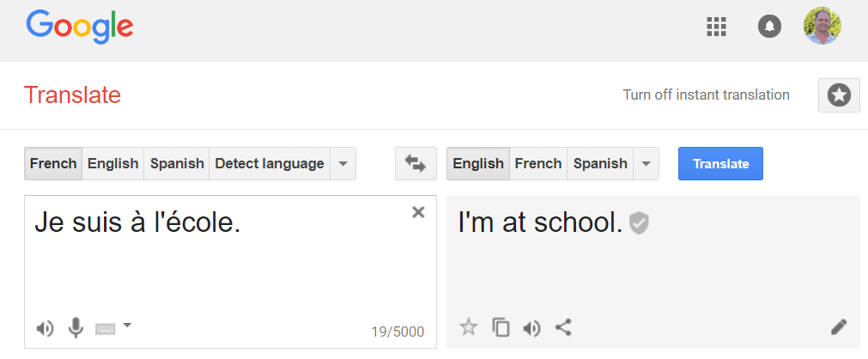Listen to the English translation audio

531,329
